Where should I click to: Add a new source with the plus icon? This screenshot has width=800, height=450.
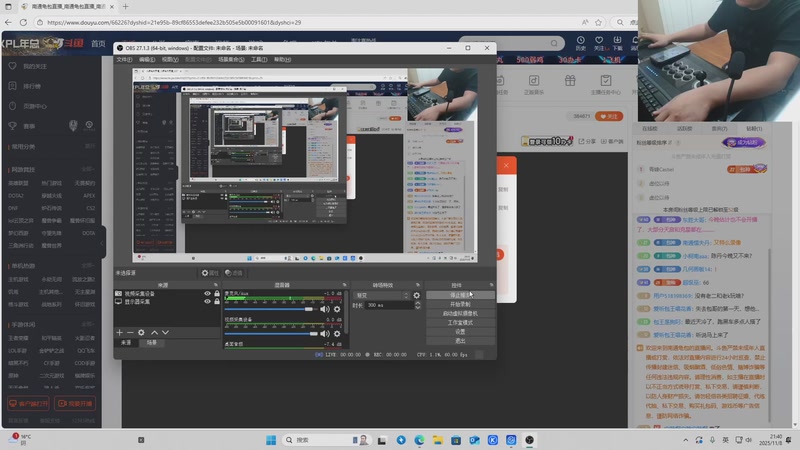pyautogui.click(x=119, y=333)
